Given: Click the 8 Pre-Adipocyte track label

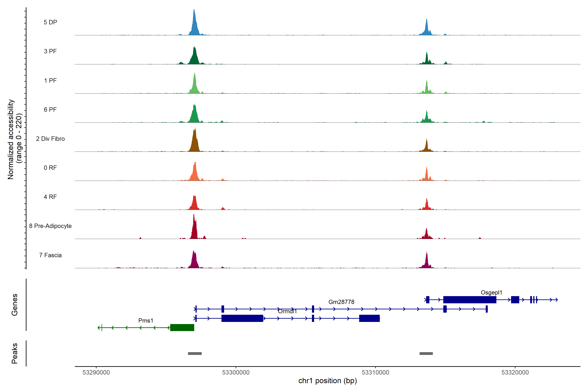Looking at the screenshot, I should click(x=50, y=226).
